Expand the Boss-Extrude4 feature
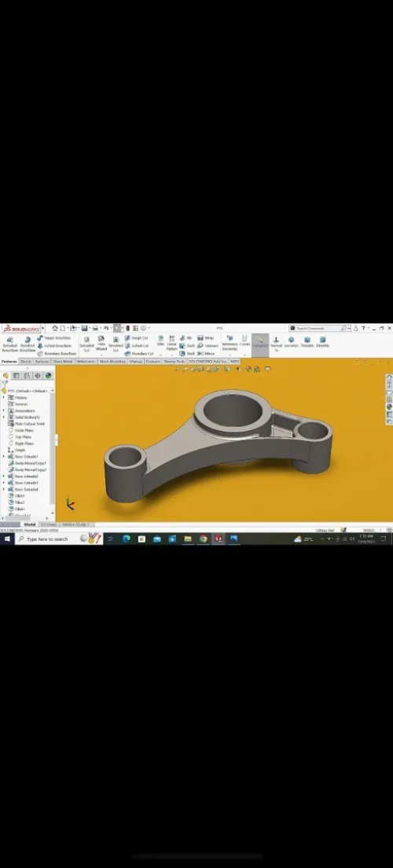This screenshot has width=393, height=868. coord(4,489)
